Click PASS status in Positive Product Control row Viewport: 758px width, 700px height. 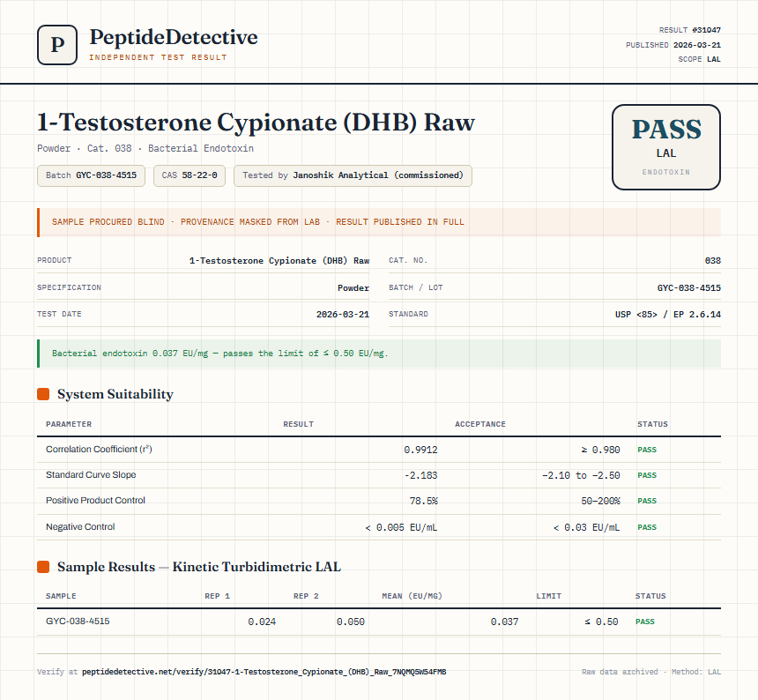coord(647,501)
